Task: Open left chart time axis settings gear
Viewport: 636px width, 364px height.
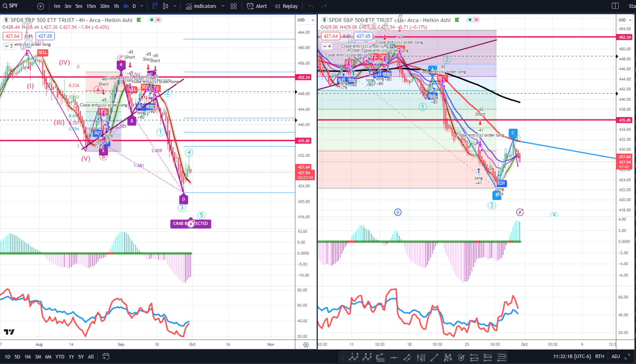Action: (306, 345)
